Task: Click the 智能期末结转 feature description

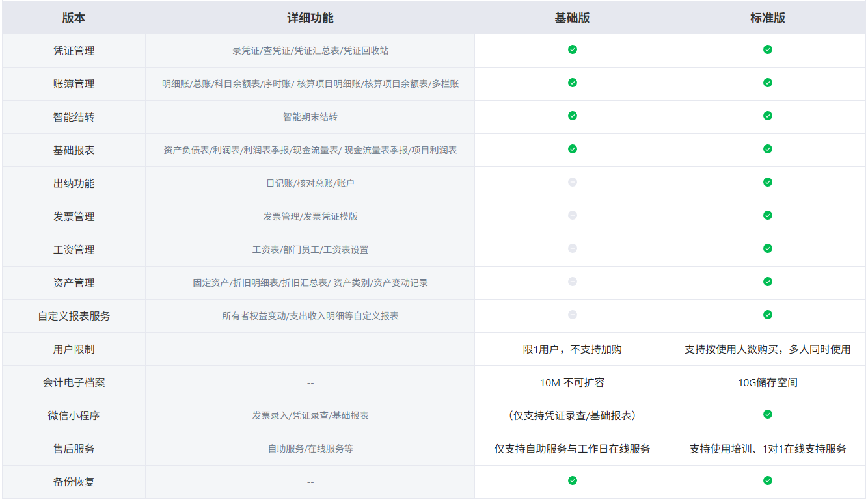Action: pos(310,117)
